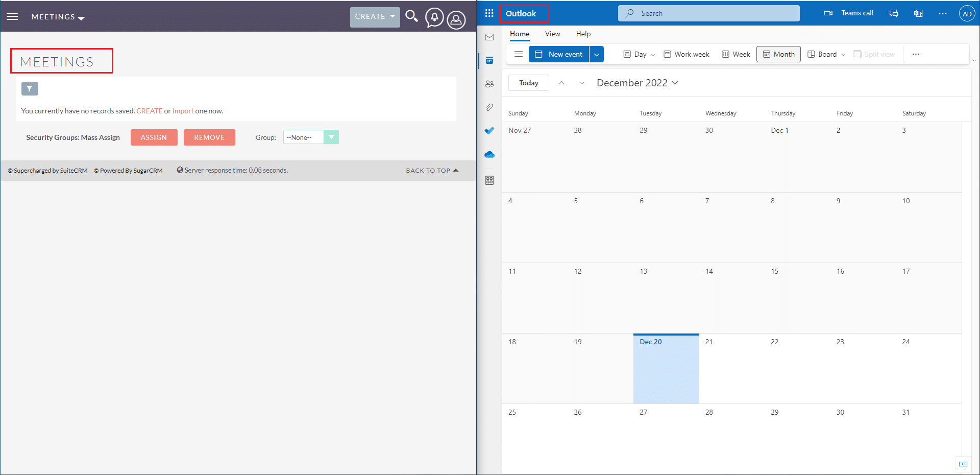This screenshot has width=980, height=475.
Task: Follow the CREATE link in empty records message
Action: [x=149, y=111]
